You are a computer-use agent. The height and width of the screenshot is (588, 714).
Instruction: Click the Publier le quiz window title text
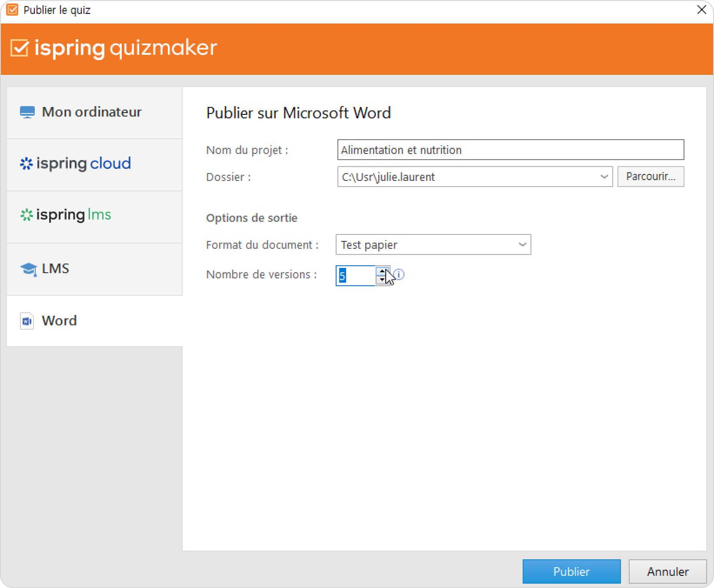[57, 10]
